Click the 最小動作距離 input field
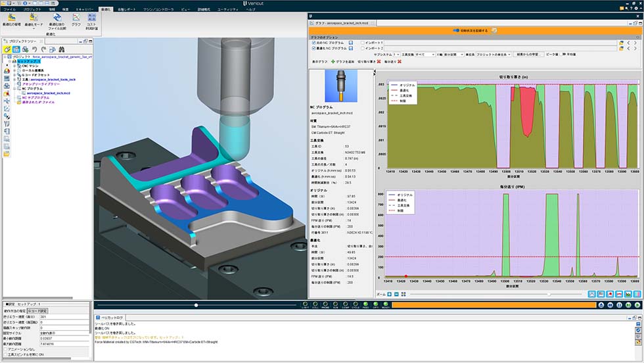This screenshot has width=644, height=363. point(64,337)
